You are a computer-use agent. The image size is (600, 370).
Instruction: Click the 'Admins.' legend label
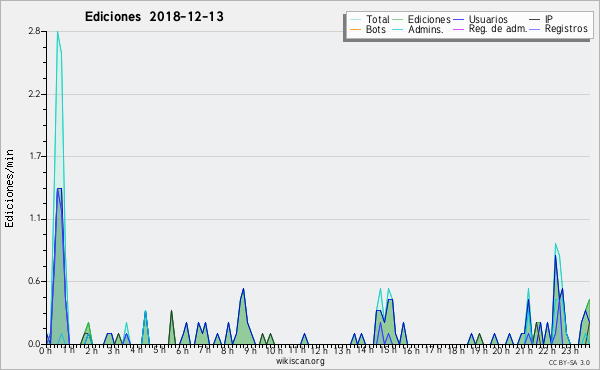426,29
